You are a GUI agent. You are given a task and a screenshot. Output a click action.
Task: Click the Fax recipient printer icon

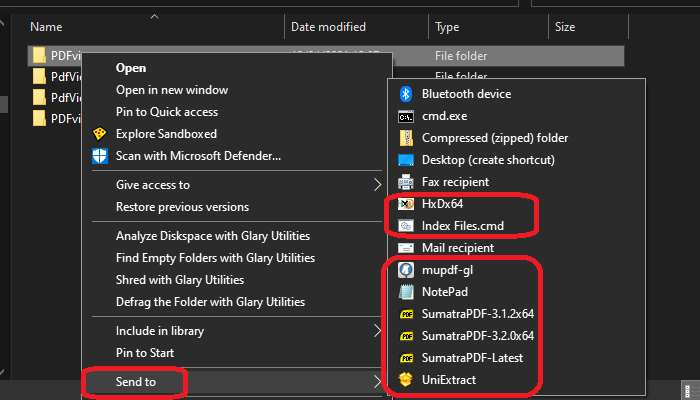[x=405, y=182]
